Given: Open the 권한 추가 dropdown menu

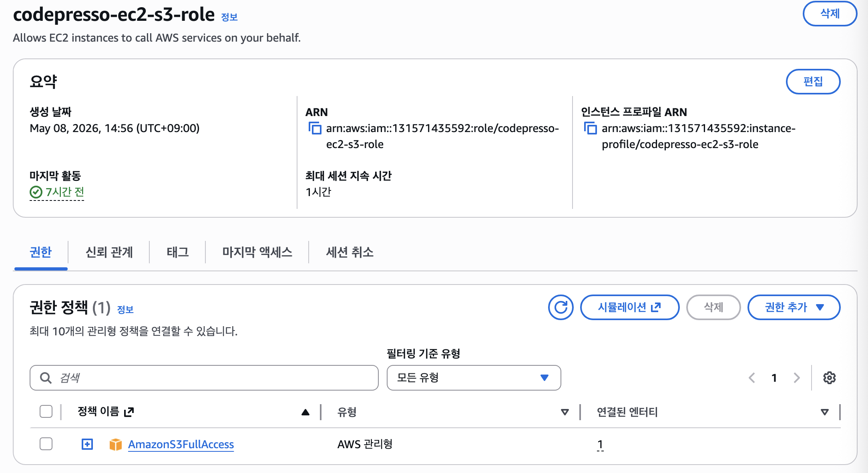Looking at the screenshot, I should (794, 307).
